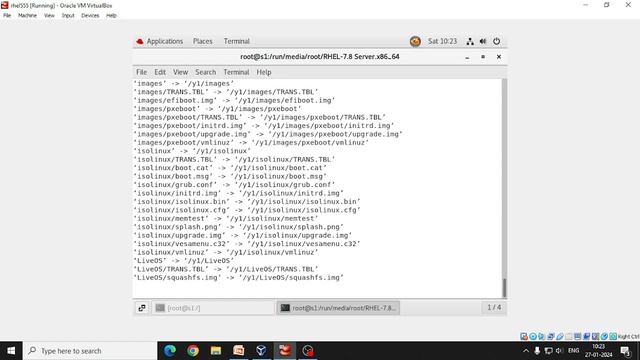Open the Windows Start menu

coord(11,351)
